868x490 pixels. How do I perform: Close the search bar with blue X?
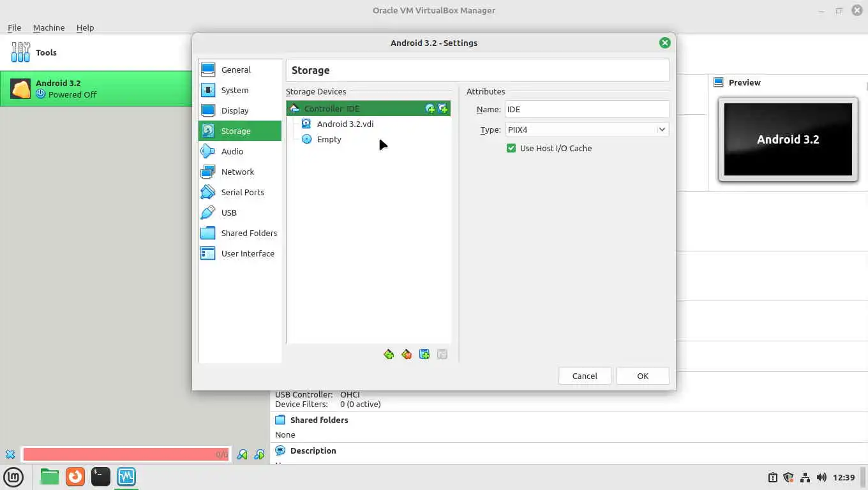10,454
